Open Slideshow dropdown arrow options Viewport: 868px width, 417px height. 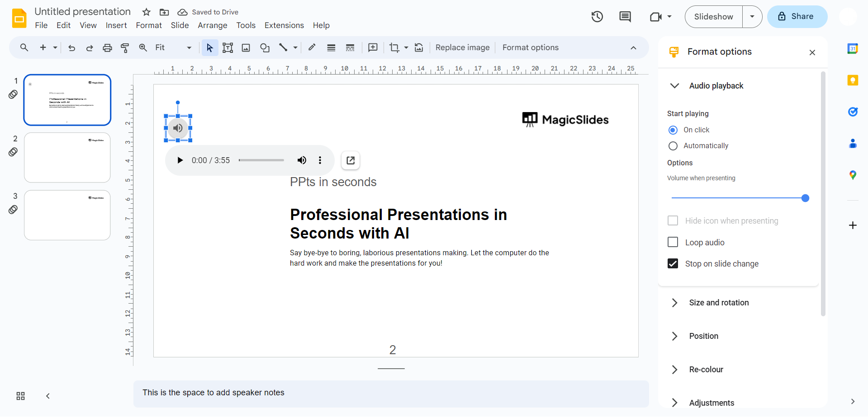click(x=752, y=17)
